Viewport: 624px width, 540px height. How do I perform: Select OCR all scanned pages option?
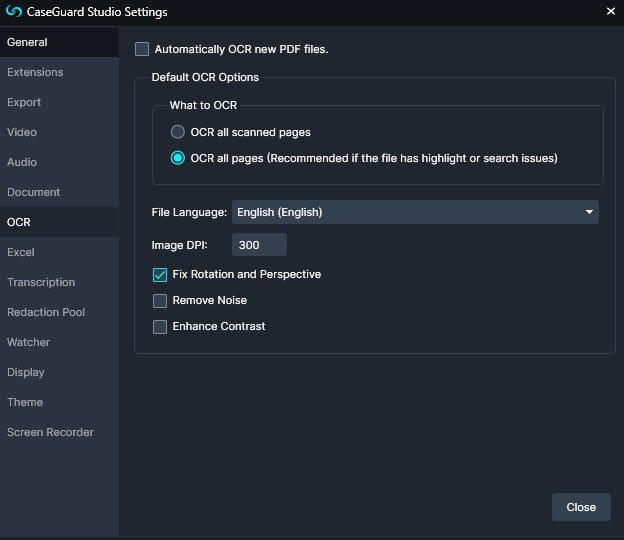[177, 132]
